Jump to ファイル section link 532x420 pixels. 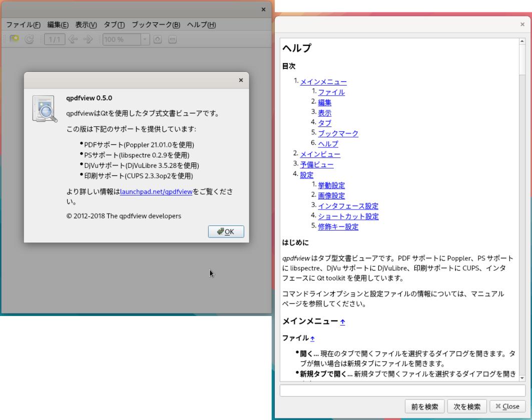click(331, 92)
